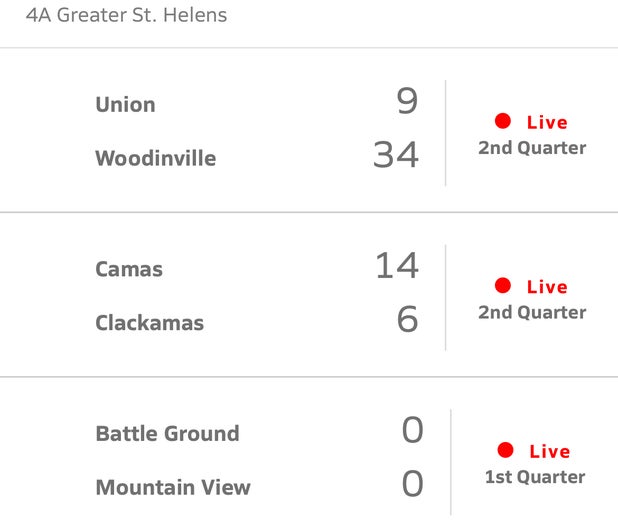Screen dimensions: 618x529
Task: Click the red live dot for Camas vs Clackamas
Action: tap(503, 285)
